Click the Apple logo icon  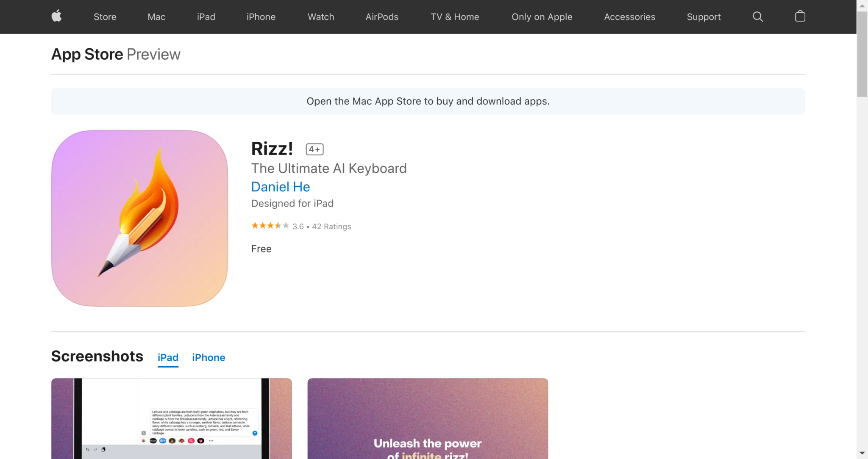coord(56,17)
